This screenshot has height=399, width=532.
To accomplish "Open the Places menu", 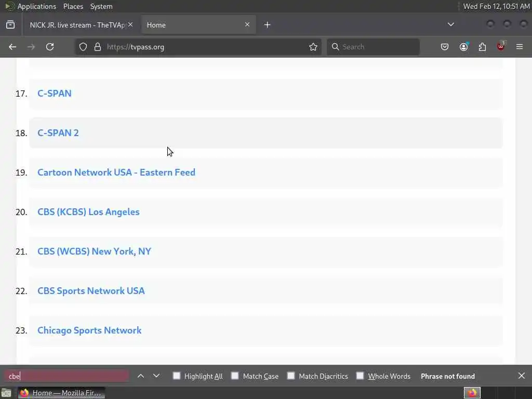I will [73, 6].
